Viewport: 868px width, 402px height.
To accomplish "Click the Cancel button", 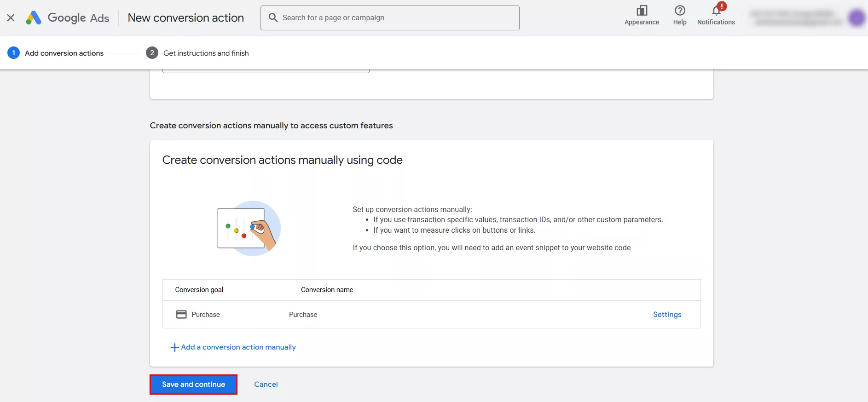I will point(266,385).
